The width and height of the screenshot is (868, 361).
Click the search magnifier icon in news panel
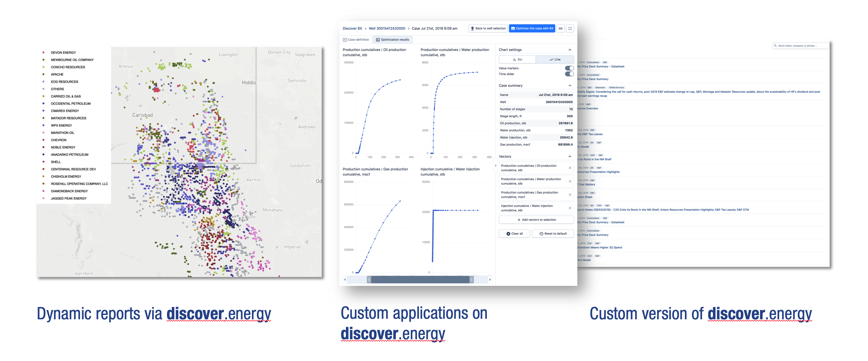[x=775, y=46]
